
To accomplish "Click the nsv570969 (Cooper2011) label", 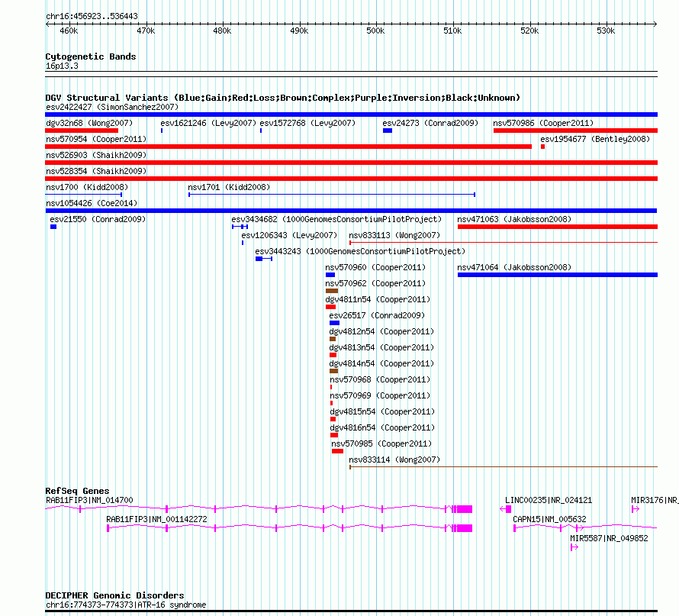I will click(x=380, y=395).
